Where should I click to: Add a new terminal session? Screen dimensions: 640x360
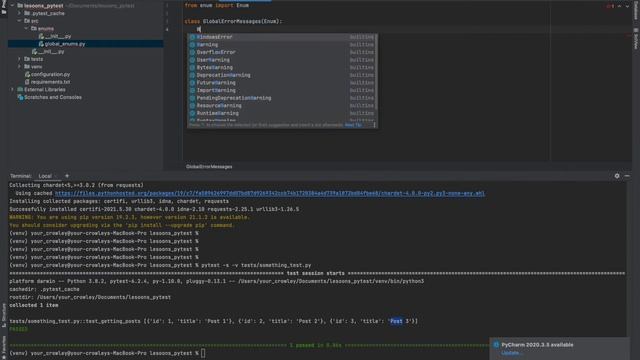[x=67, y=176]
